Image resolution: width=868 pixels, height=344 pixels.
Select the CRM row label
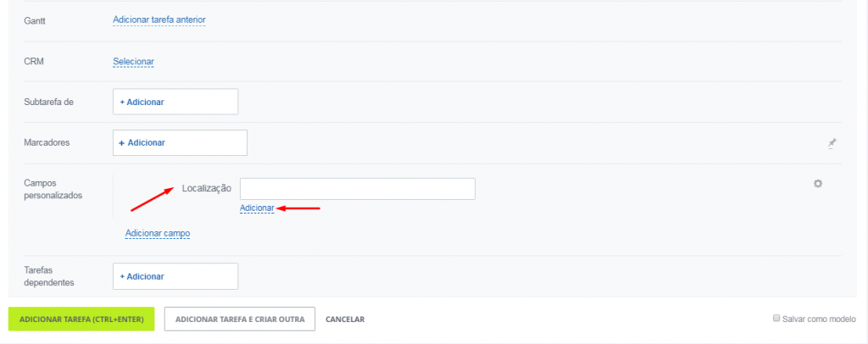click(34, 61)
